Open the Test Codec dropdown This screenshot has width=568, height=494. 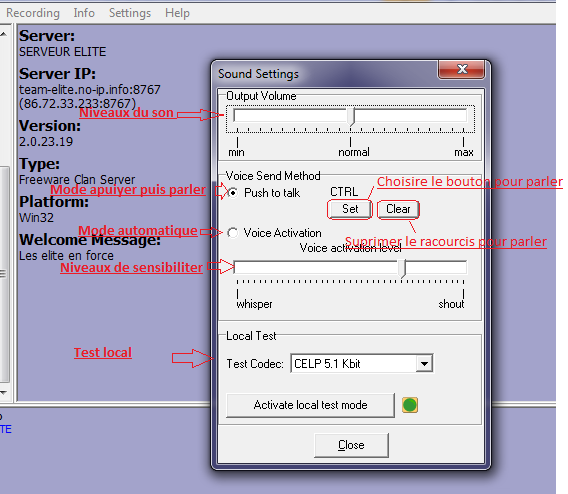[x=425, y=363]
